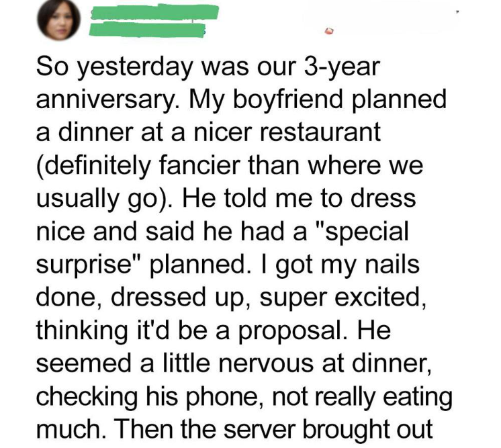Click the text "(definitely fancier than where we"
501x448 pixels.
click(x=228, y=163)
